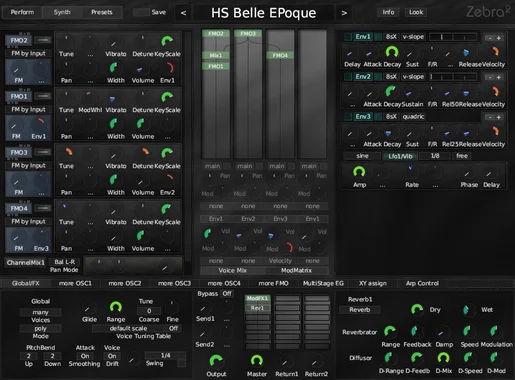515x380 pixels.
Task: Select the FMO4 module in the grid
Action: [280, 55]
